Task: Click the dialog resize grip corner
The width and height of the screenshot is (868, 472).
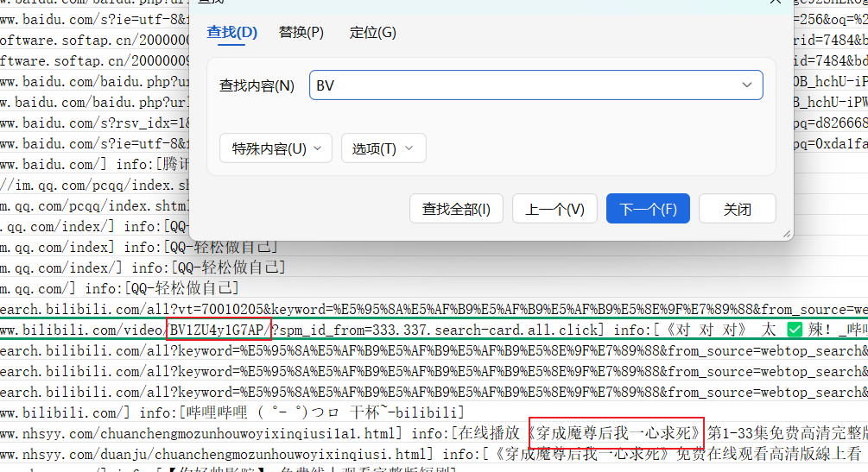Action: click(x=787, y=234)
